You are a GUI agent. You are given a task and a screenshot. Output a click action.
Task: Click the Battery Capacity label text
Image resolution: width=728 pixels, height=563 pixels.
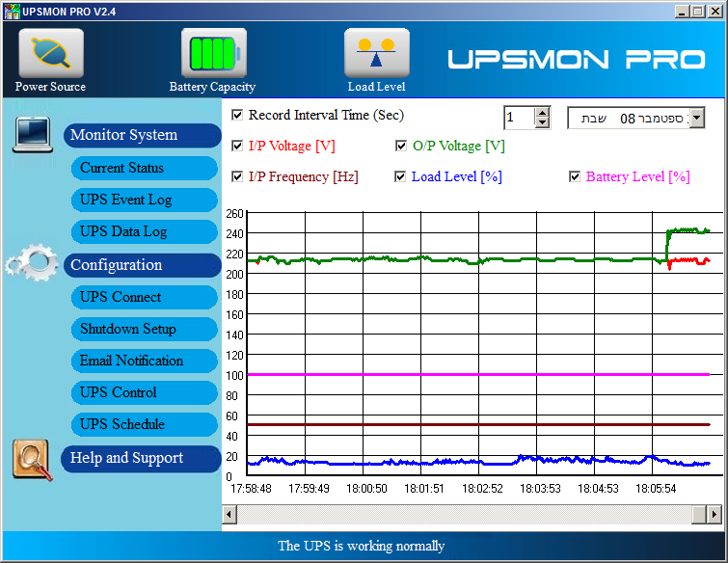(x=212, y=87)
